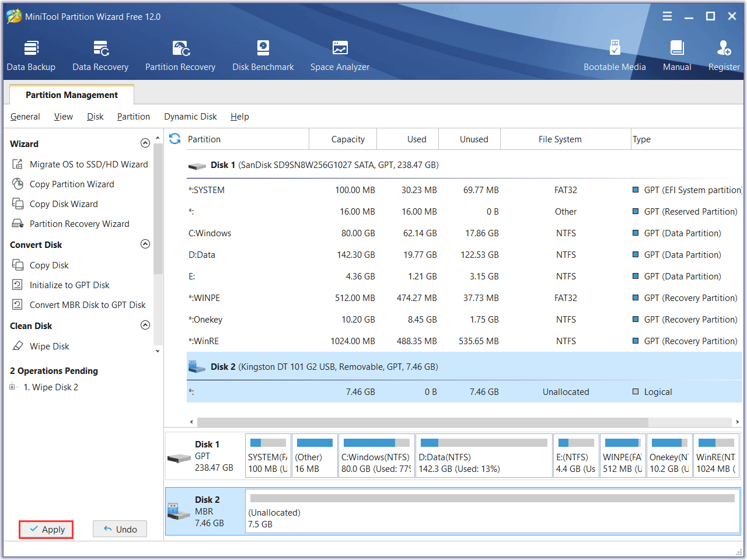Open the Help menu
This screenshot has height=560, width=747.
point(240,117)
